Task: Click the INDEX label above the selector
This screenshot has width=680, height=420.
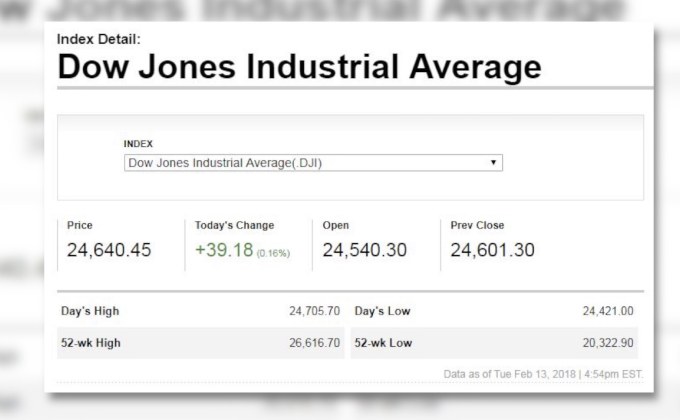Action: 138,144
